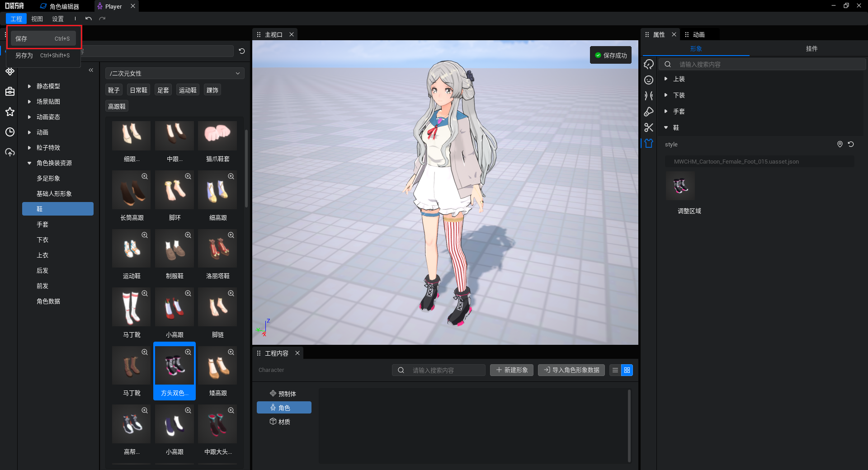Select the body shape icon in properties sidebar
This screenshot has width=868, height=470.
click(649, 96)
